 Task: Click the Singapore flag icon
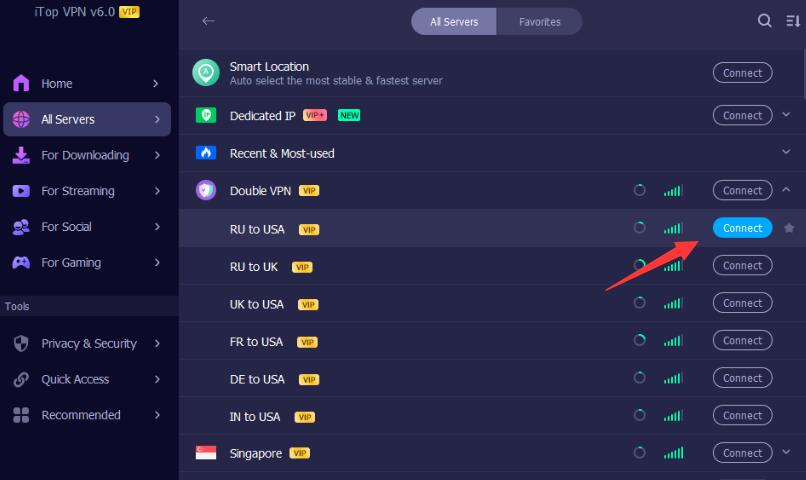point(206,452)
